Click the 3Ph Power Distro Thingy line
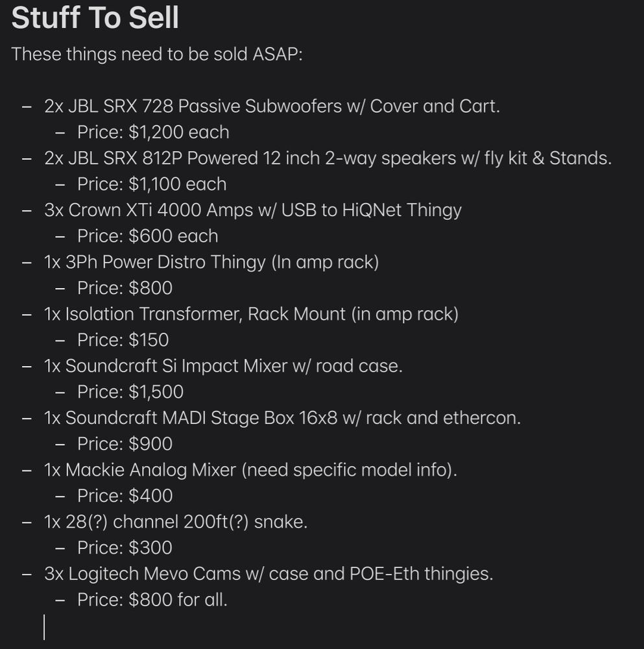This screenshot has height=649, width=644. [x=211, y=262]
